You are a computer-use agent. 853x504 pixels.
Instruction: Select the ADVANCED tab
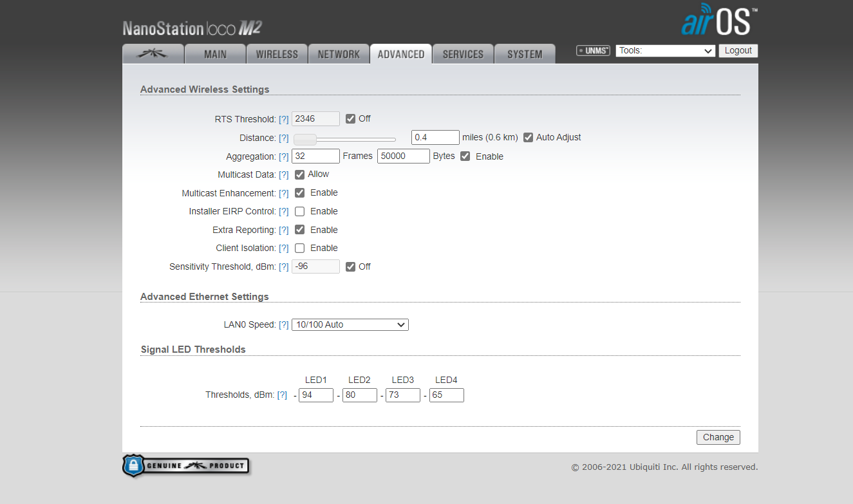400,54
